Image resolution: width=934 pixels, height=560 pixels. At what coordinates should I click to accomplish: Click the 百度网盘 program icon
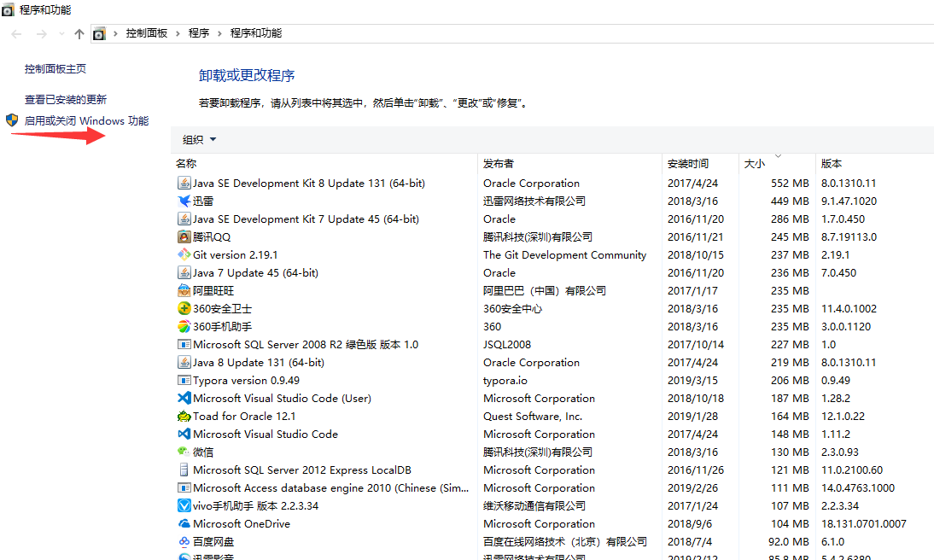pos(184,542)
